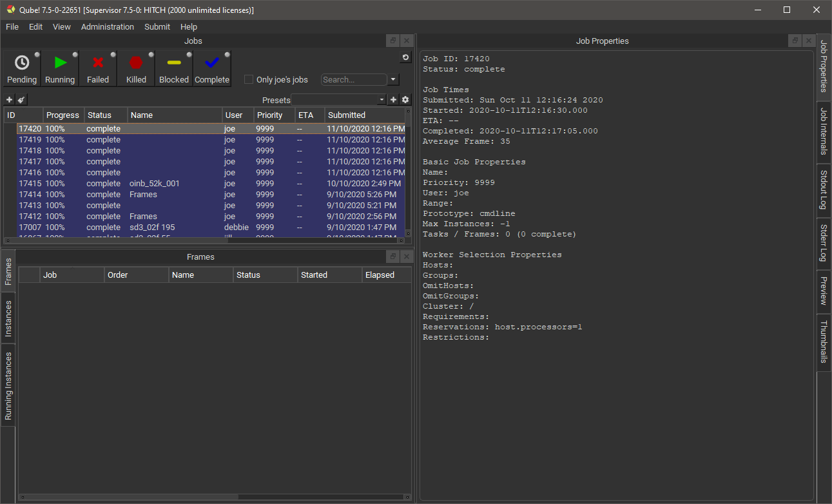Viewport: 832px width, 504px height.
Task: Toggle the Complete jobs filter
Action: coord(212,68)
